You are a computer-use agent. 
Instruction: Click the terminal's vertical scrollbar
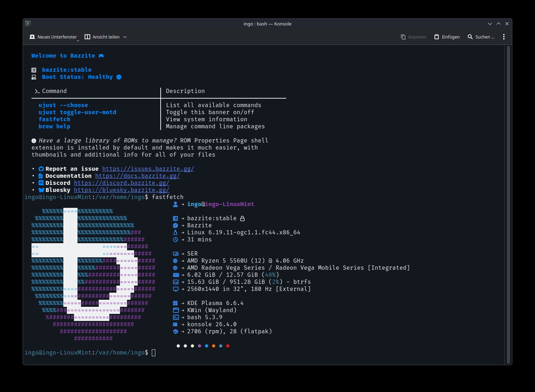coord(508,205)
